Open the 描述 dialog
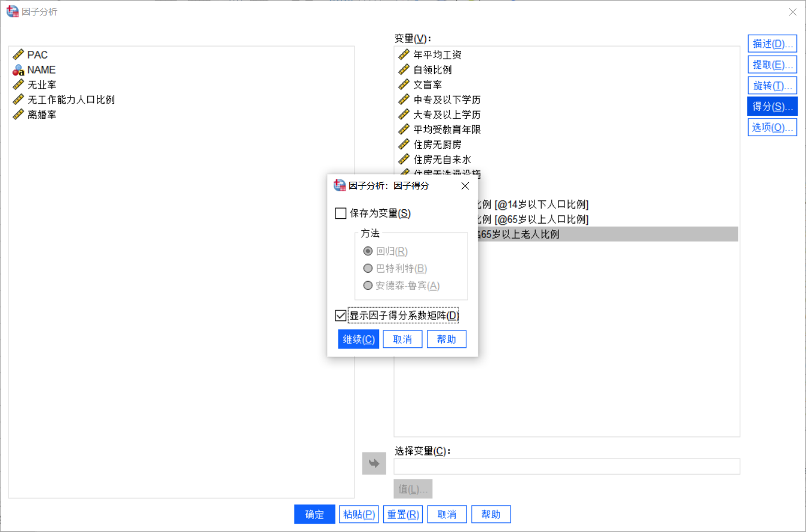This screenshot has height=532, width=806. (x=772, y=43)
